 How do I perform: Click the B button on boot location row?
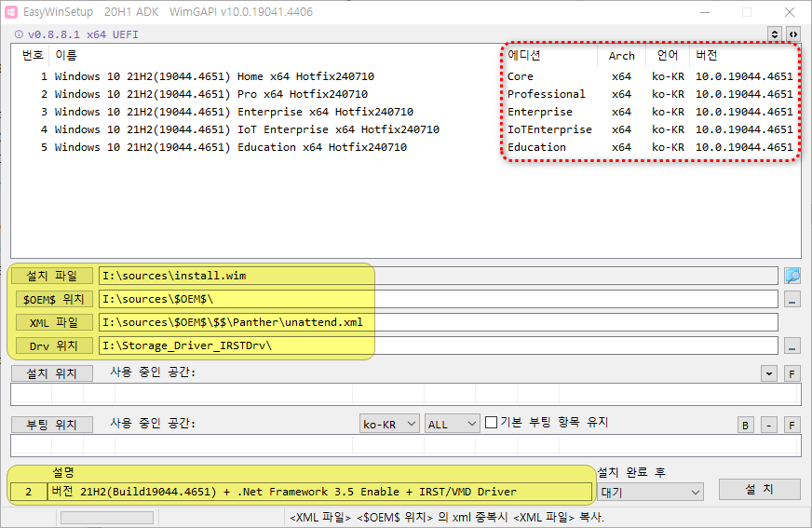[x=745, y=425]
